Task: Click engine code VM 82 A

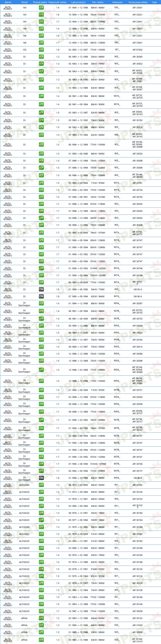Action: 138,289
